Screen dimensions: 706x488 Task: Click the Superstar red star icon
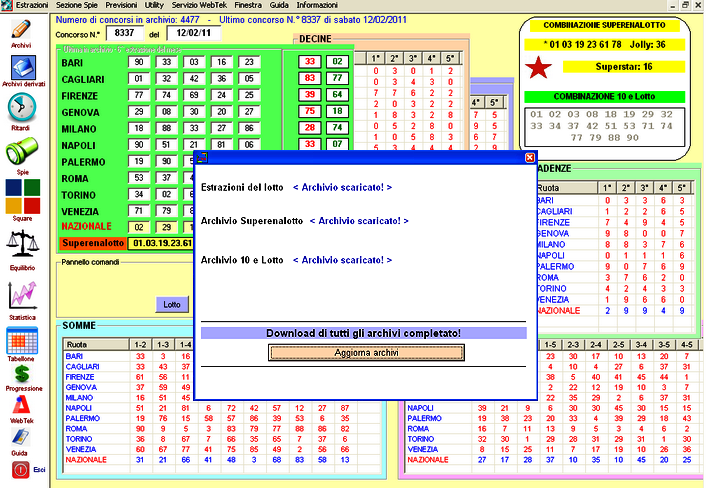tap(538, 68)
